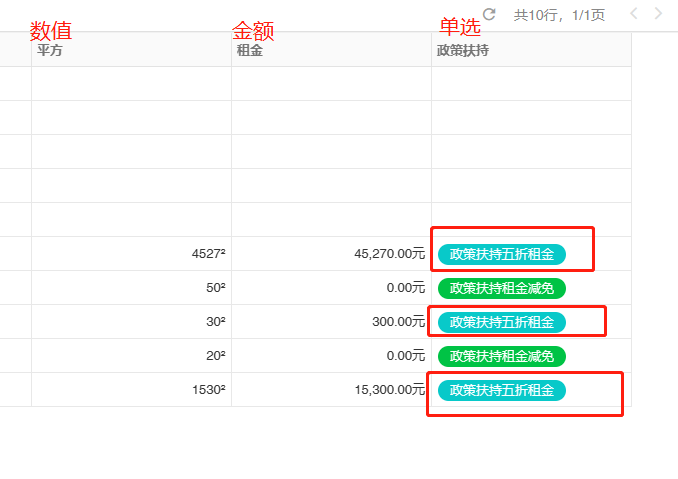Select the 4527² area cell
The width and height of the screenshot is (678, 479).
[209, 254]
